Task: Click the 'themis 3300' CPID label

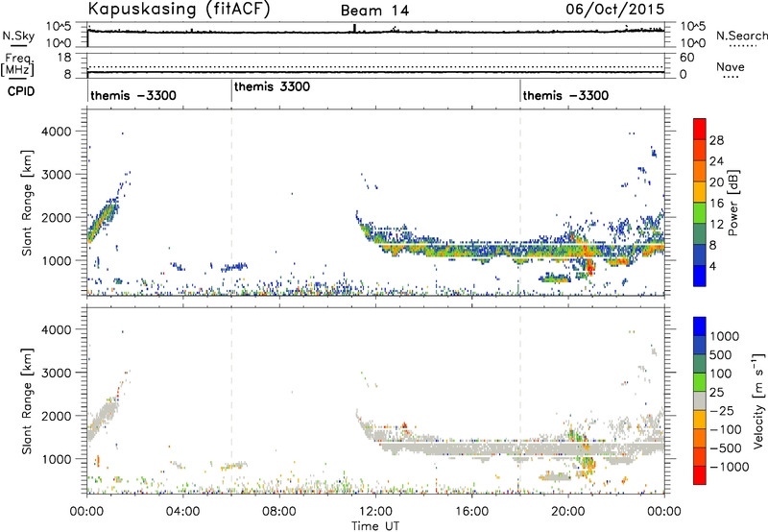Action: pos(272,86)
